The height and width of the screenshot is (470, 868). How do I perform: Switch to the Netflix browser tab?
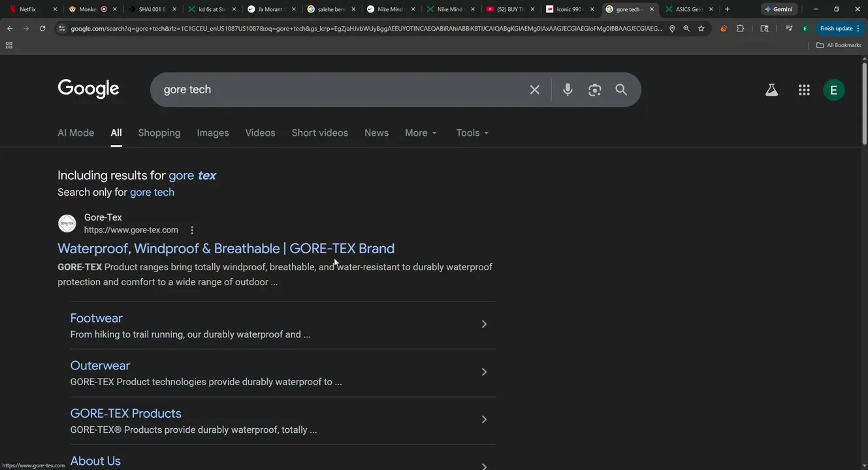tap(31, 9)
